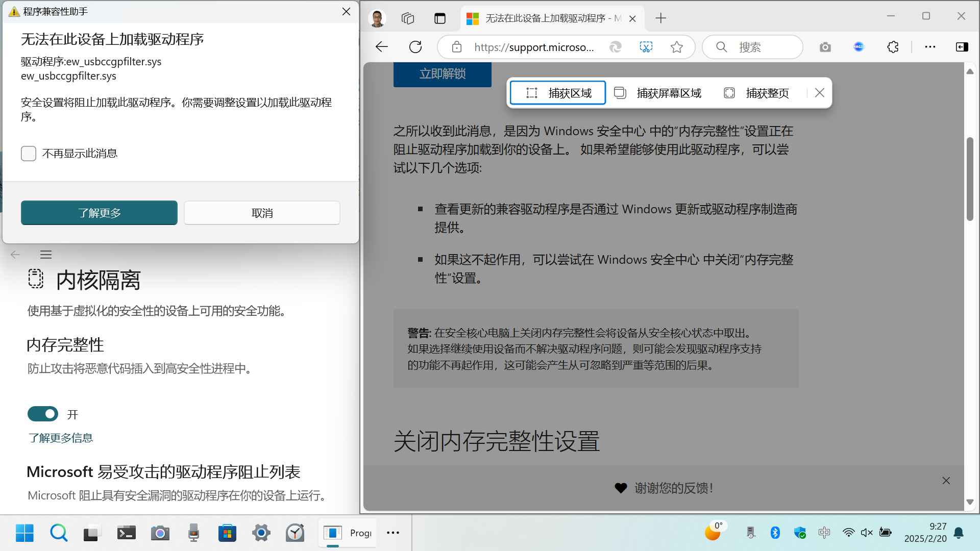Choose the 捕获屏幕区域 option
The image size is (980, 551).
pyautogui.click(x=658, y=93)
